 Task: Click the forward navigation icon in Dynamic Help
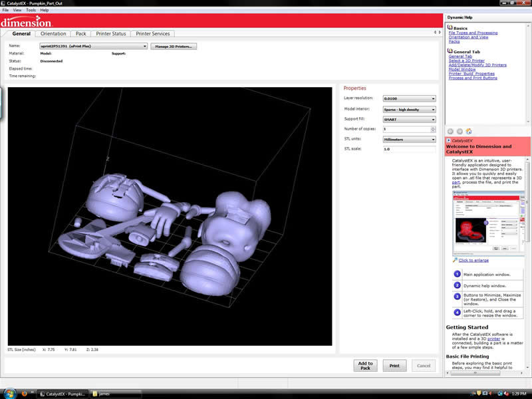[460, 131]
